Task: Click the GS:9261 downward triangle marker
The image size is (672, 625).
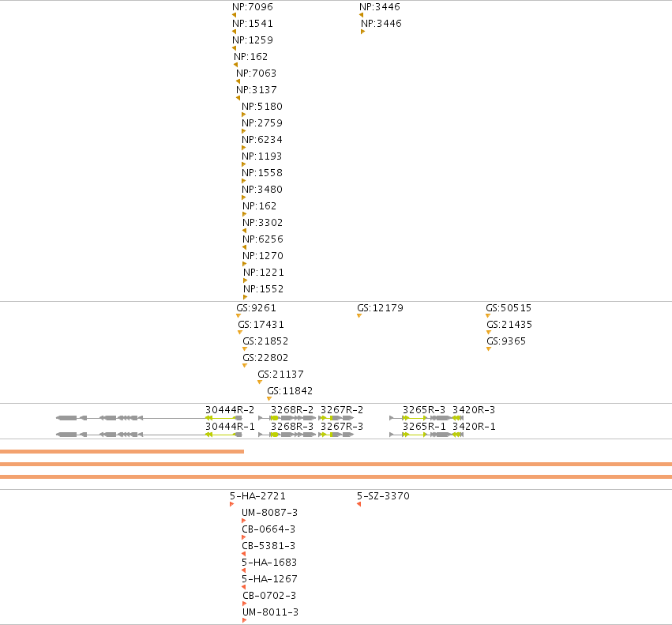Action: pyautogui.click(x=238, y=316)
